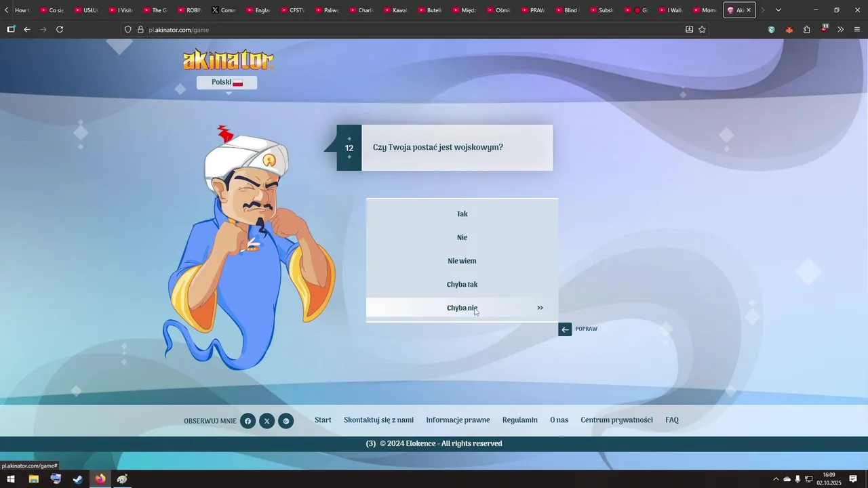Open the third social icon after X
The image size is (868, 488).
click(x=286, y=421)
